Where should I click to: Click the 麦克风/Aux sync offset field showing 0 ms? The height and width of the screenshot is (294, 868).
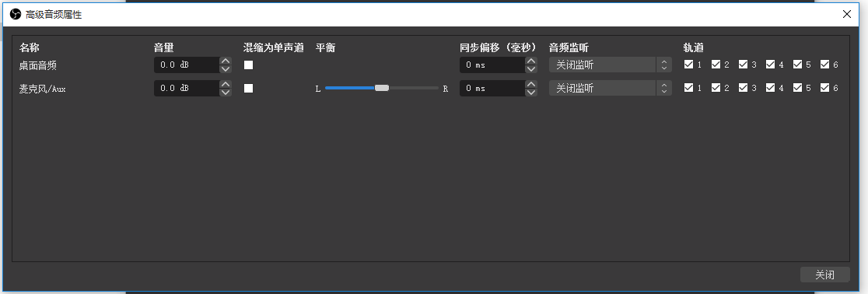click(492, 88)
